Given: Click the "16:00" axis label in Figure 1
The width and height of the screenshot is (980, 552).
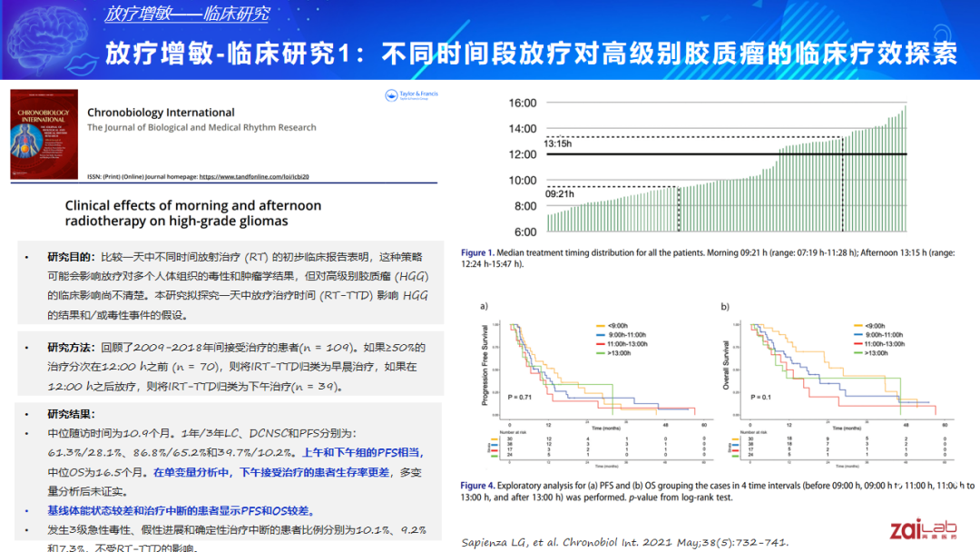Looking at the screenshot, I should pyautogui.click(x=523, y=103).
